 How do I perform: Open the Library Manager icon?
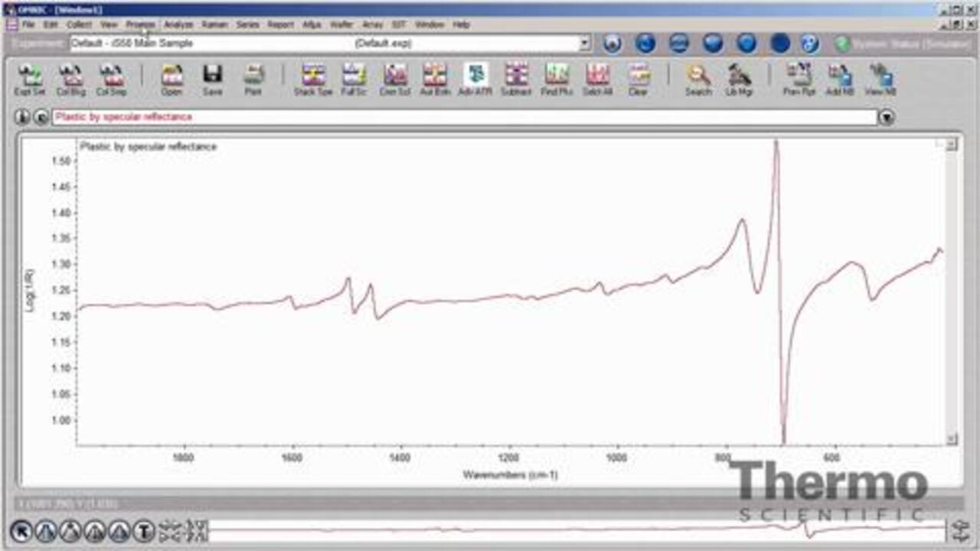739,79
